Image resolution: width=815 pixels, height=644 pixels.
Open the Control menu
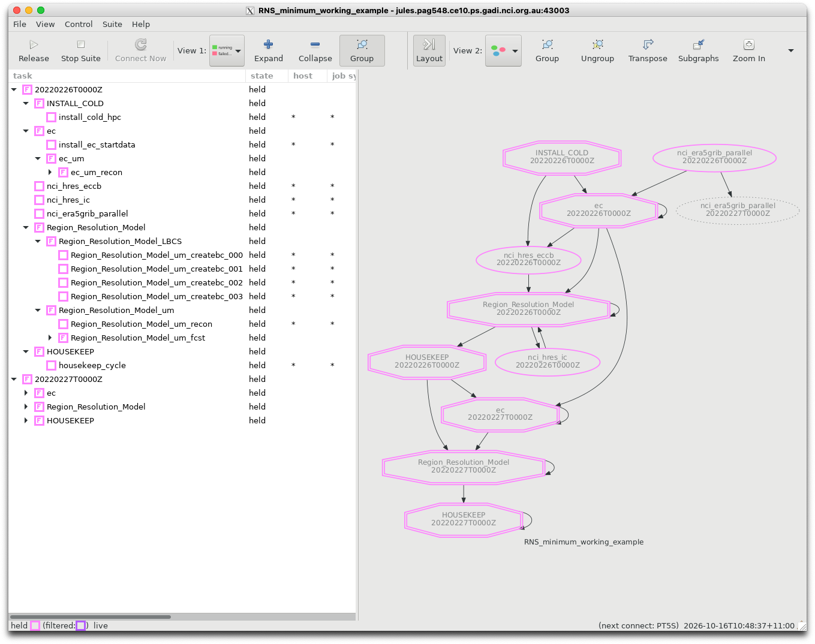tap(79, 25)
